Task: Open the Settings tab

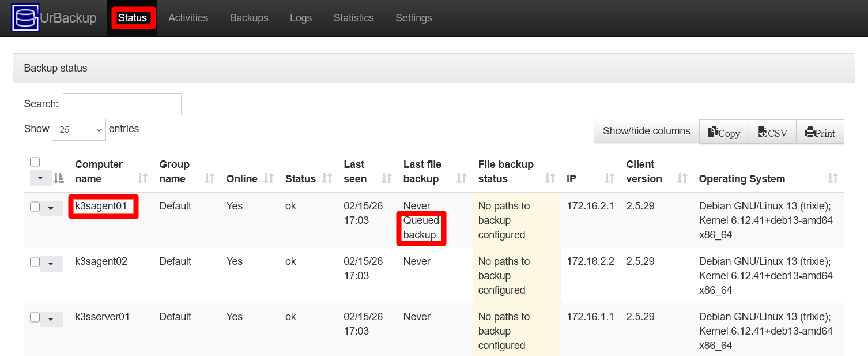Action: [x=413, y=18]
